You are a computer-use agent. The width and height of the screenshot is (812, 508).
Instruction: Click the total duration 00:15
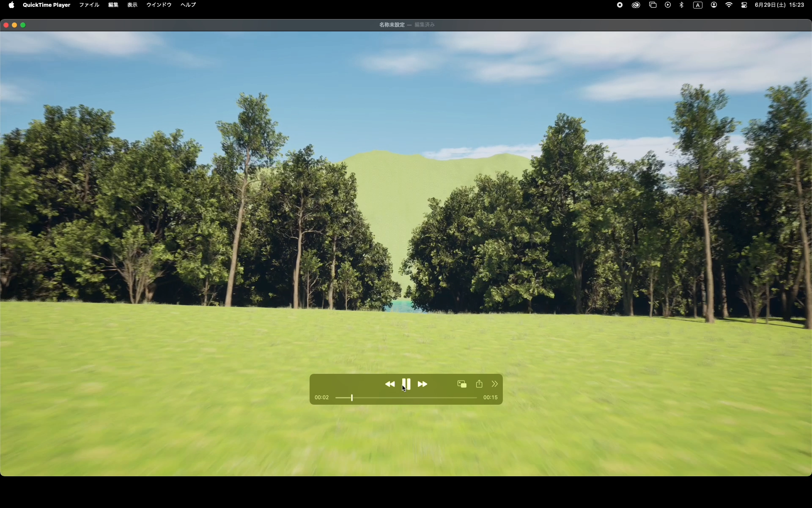tap(490, 398)
